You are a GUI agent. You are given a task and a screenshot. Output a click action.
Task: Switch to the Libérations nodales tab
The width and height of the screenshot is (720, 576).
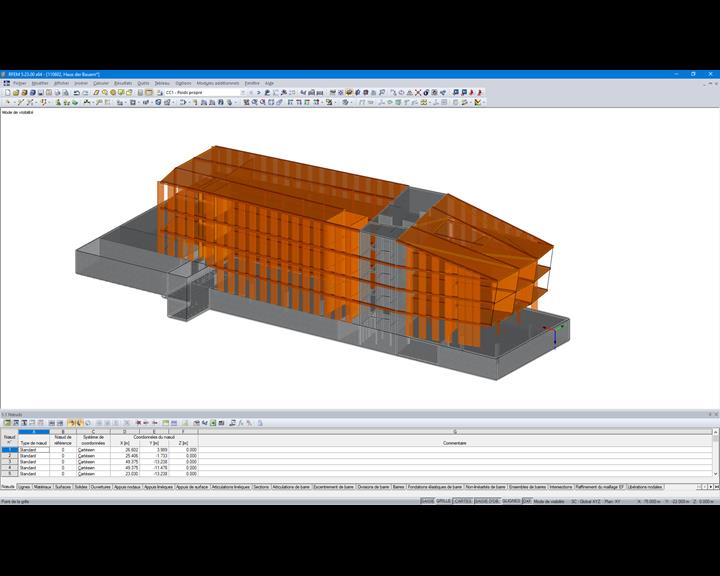pos(645,486)
